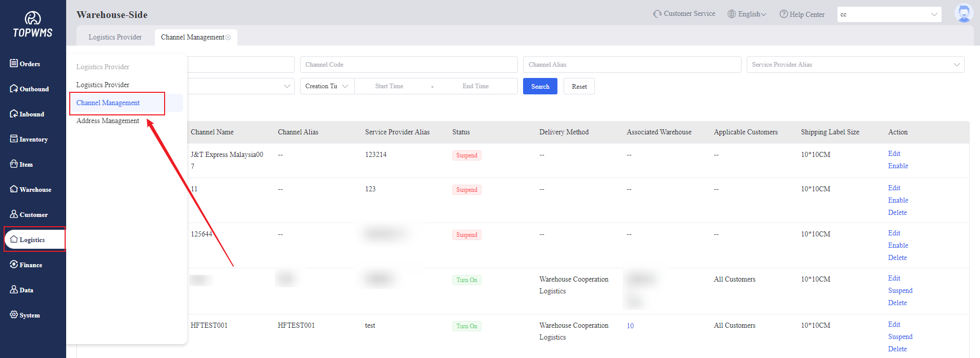Image resolution: width=980 pixels, height=358 pixels.
Task: Open the Orders sidebar icon
Action: pos(14,63)
